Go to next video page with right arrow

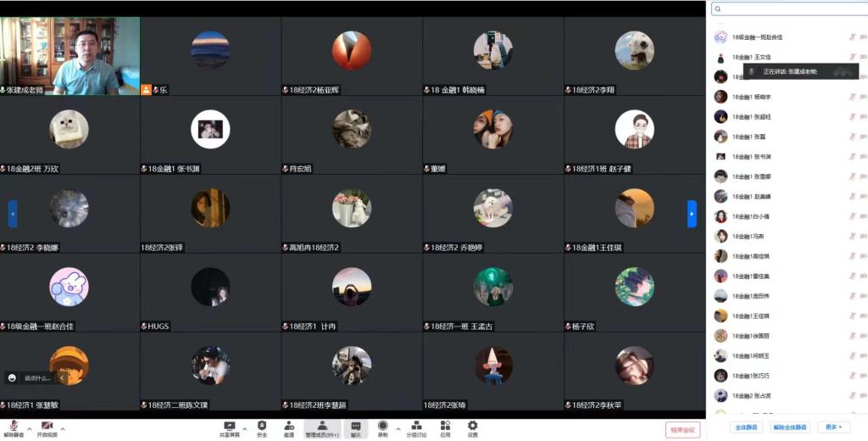coord(692,214)
